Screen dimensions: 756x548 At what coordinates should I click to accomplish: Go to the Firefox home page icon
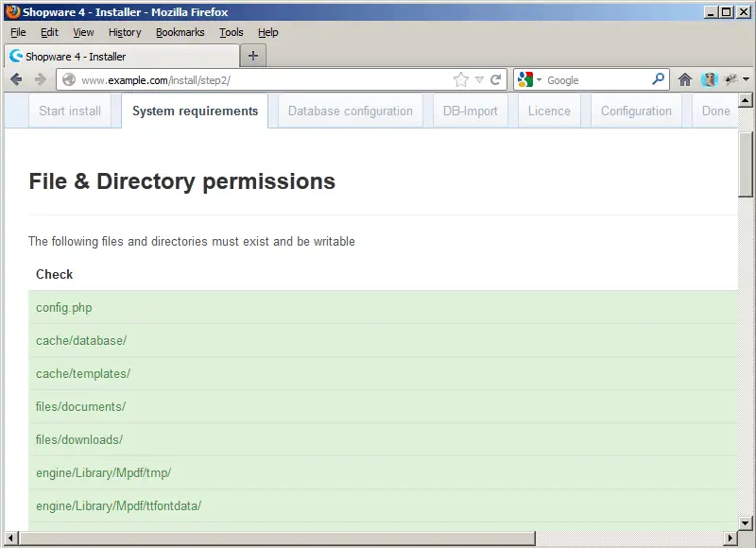point(685,79)
